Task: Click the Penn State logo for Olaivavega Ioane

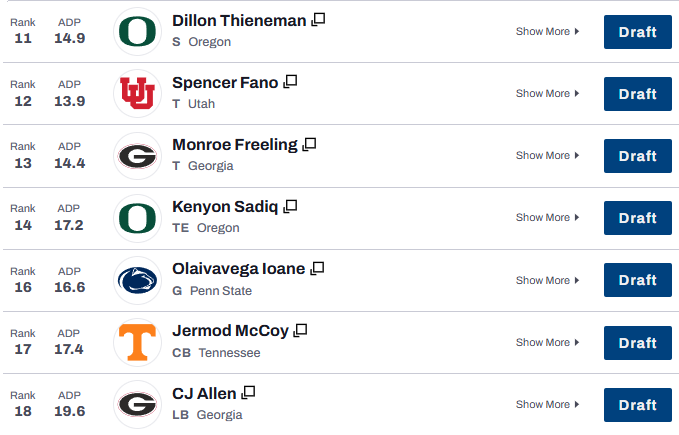Action: point(137,280)
